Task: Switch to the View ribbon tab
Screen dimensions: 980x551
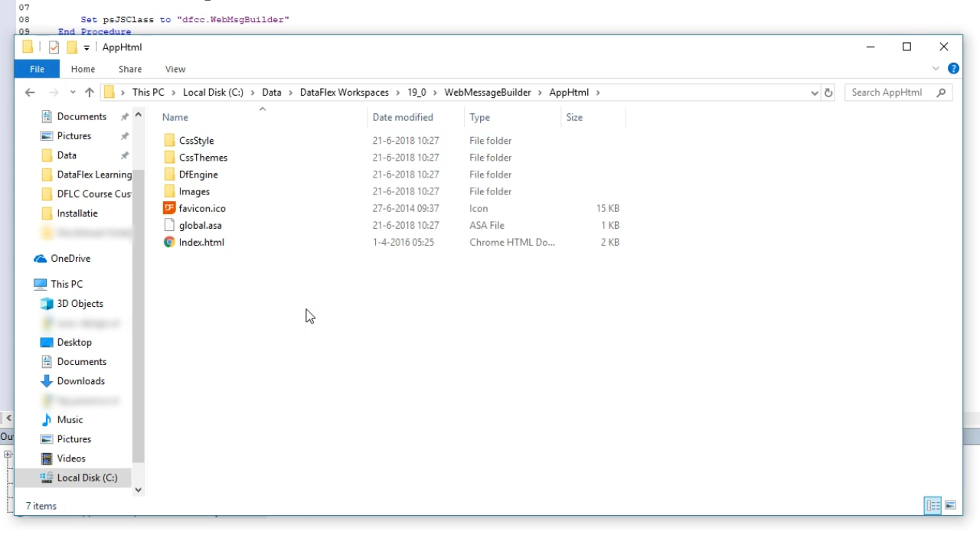Action: (x=175, y=69)
